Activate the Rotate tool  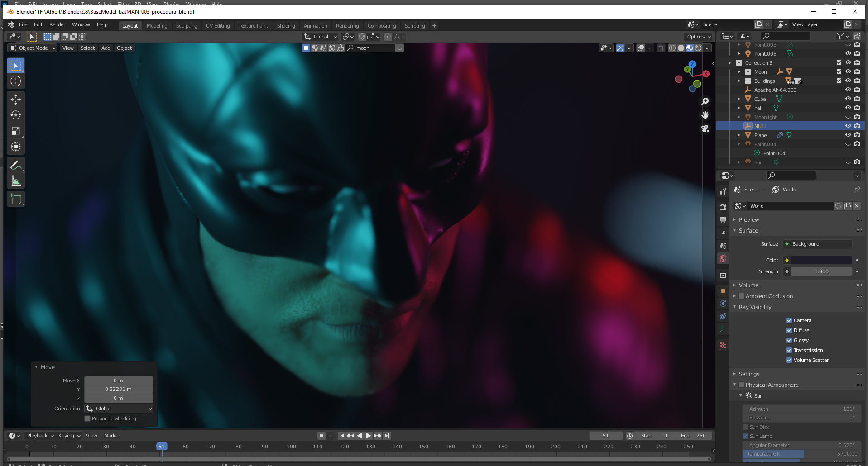pos(16,115)
